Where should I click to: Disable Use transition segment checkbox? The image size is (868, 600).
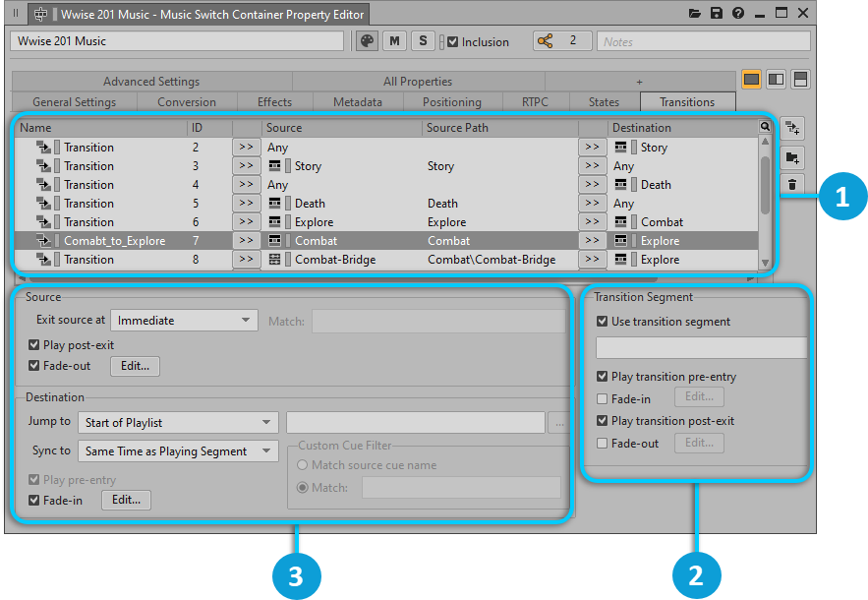[603, 322]
